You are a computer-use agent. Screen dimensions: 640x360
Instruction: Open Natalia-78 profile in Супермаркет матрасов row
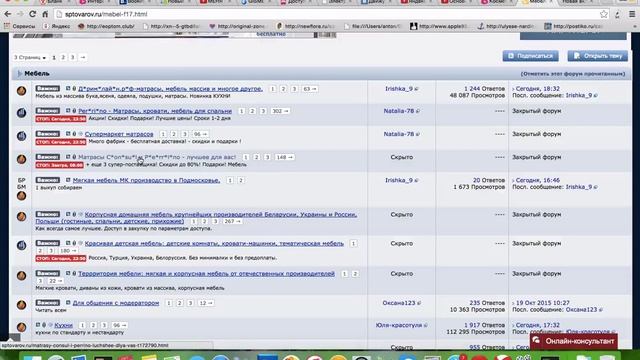(399, 134)
